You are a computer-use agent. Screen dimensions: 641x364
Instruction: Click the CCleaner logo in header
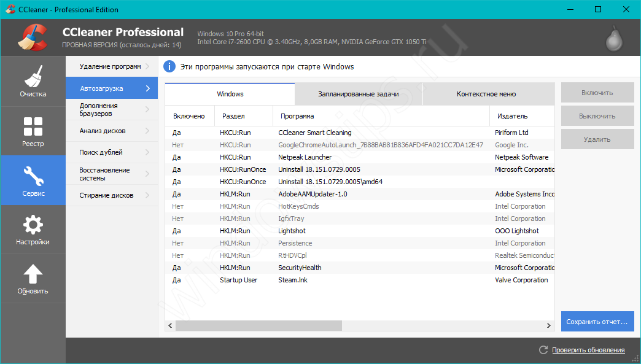point(32,38)
